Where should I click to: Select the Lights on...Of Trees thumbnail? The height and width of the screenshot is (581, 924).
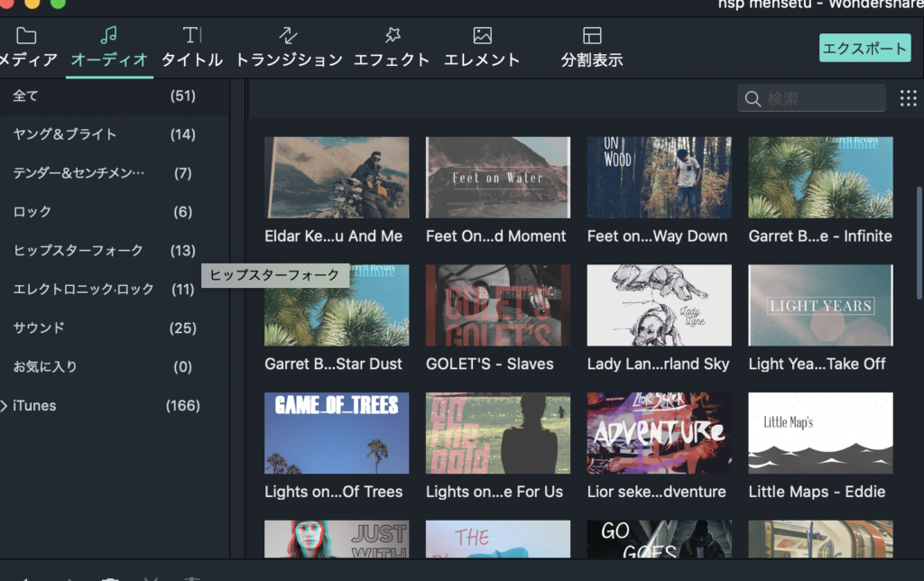tap(337, 433)
